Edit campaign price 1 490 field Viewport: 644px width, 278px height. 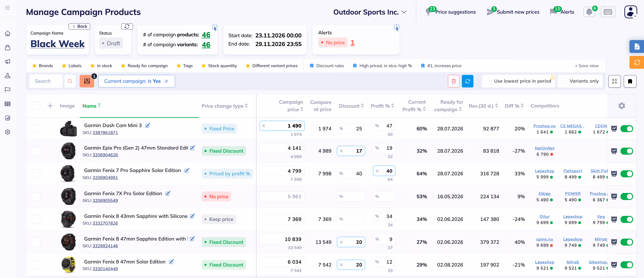pyautogui.click(x=282, y=126)
